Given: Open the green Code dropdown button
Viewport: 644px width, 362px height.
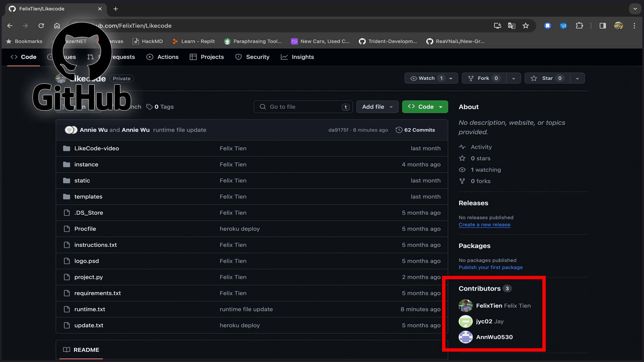Looking at the screenshot, I should tap(425, 107).
